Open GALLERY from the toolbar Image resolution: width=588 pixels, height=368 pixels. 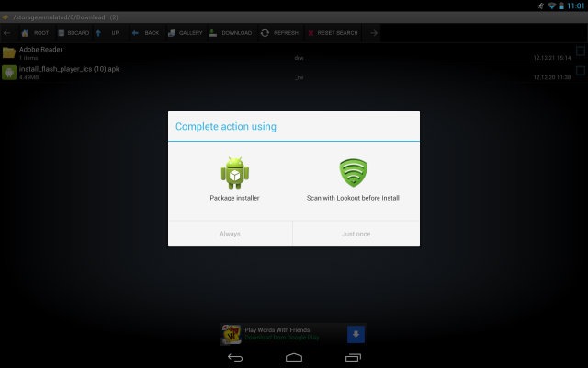click(x=184, y=33)
